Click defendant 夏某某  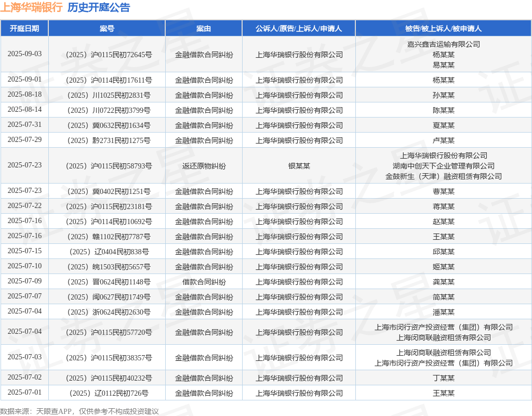444,125
